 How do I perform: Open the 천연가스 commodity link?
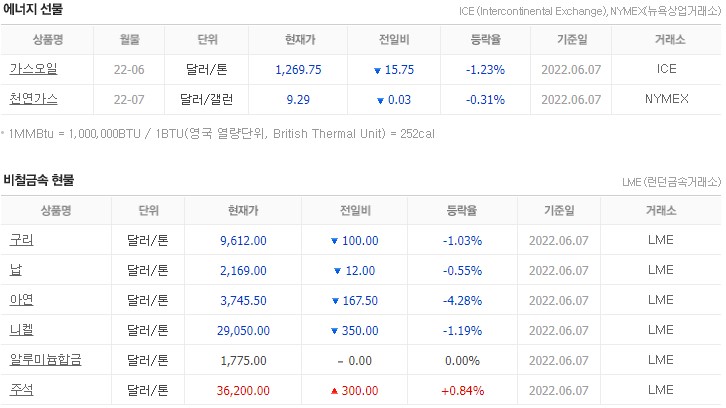(x=33, y=99)
